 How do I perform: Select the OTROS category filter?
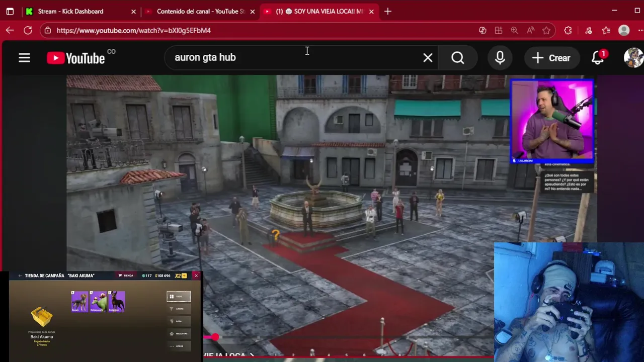point(179,346)
